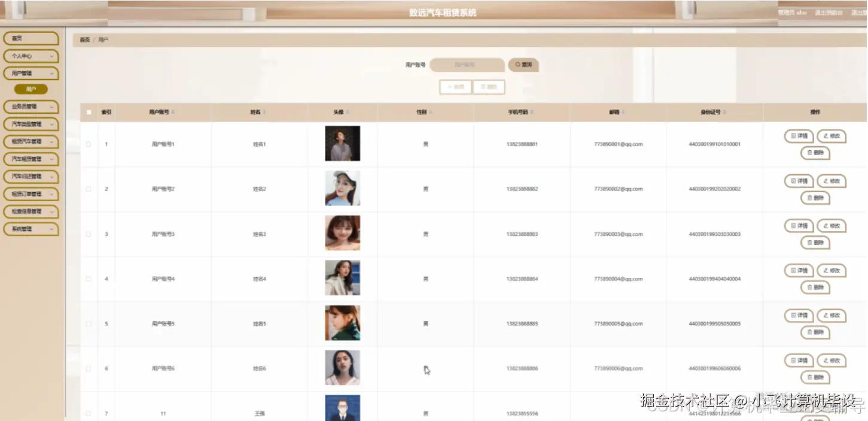
Task: Click 删除 for 用户账号4
Action: (815, 287)
